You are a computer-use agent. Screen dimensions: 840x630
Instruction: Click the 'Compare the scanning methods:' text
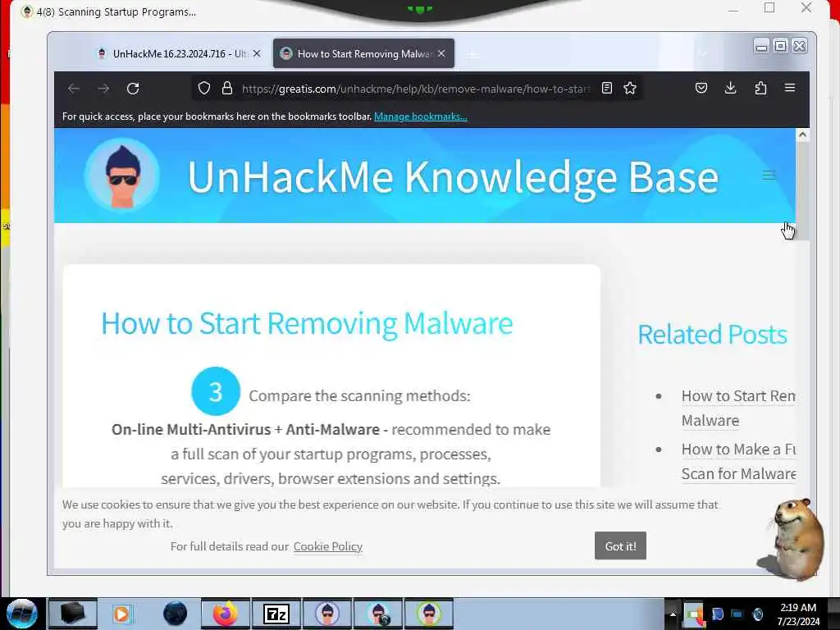359,396
